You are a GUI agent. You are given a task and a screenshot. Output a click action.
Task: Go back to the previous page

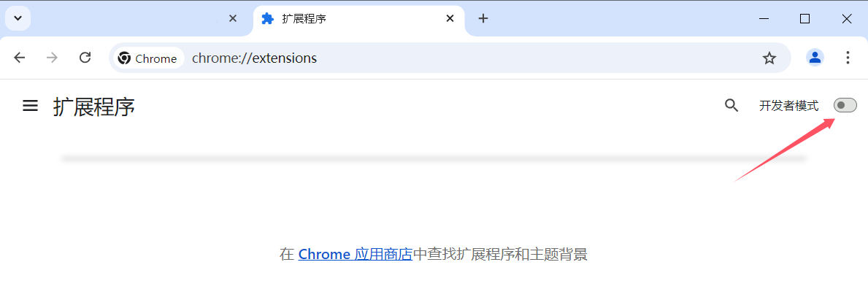click(20, 58)
